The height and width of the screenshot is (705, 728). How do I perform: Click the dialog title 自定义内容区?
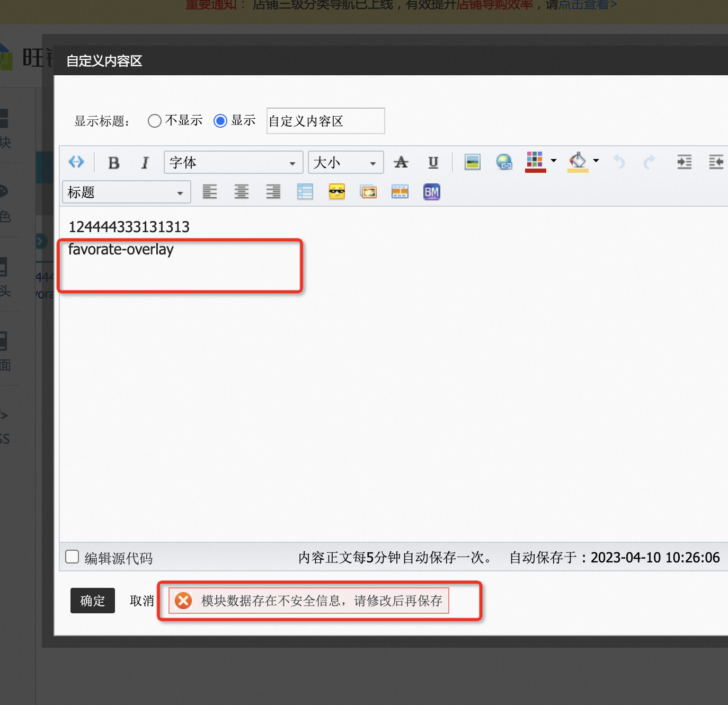104,61
